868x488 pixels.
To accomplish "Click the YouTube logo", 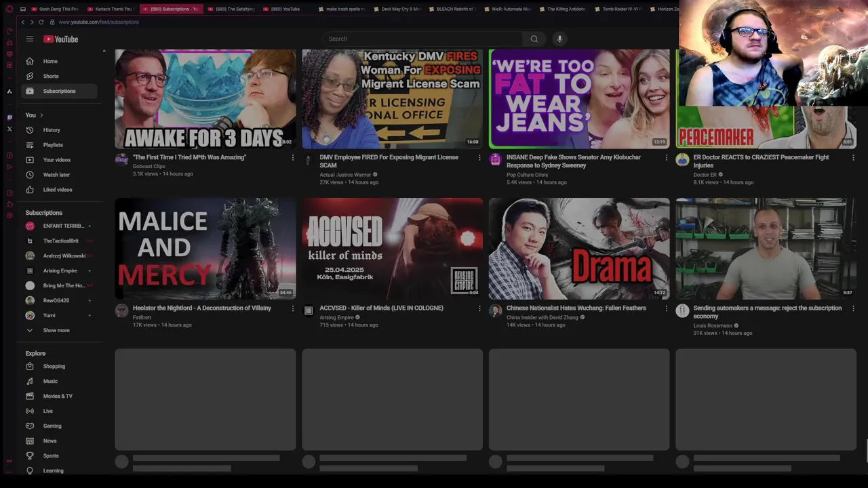I will tap(61, 39).
